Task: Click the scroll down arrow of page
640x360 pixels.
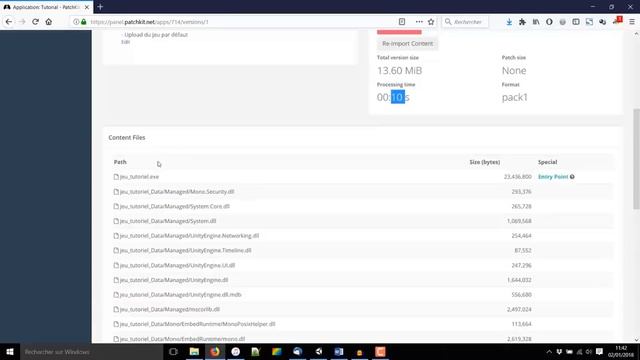Action: coord(636,340)
